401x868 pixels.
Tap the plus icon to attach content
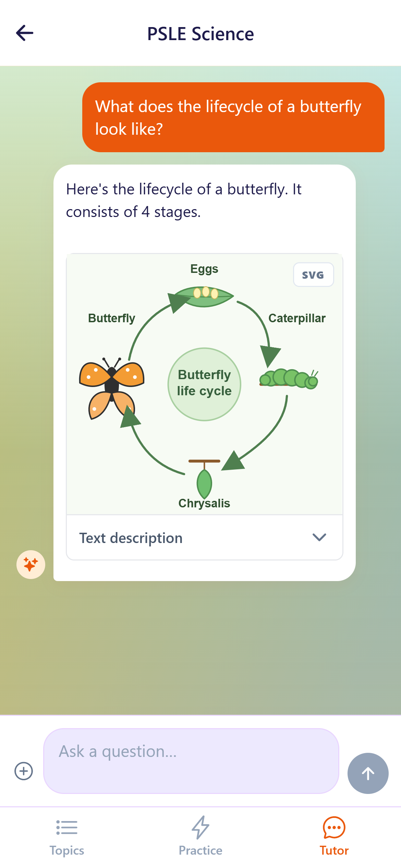[23, 771]
